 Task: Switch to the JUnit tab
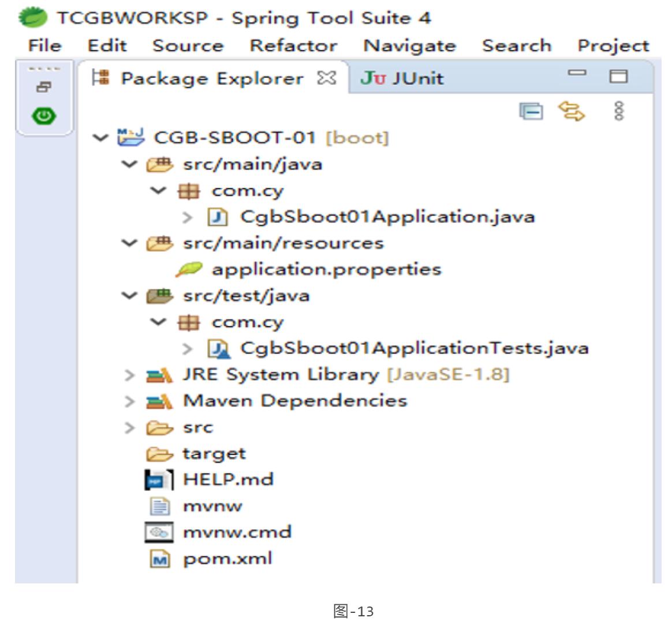point(402,78)
